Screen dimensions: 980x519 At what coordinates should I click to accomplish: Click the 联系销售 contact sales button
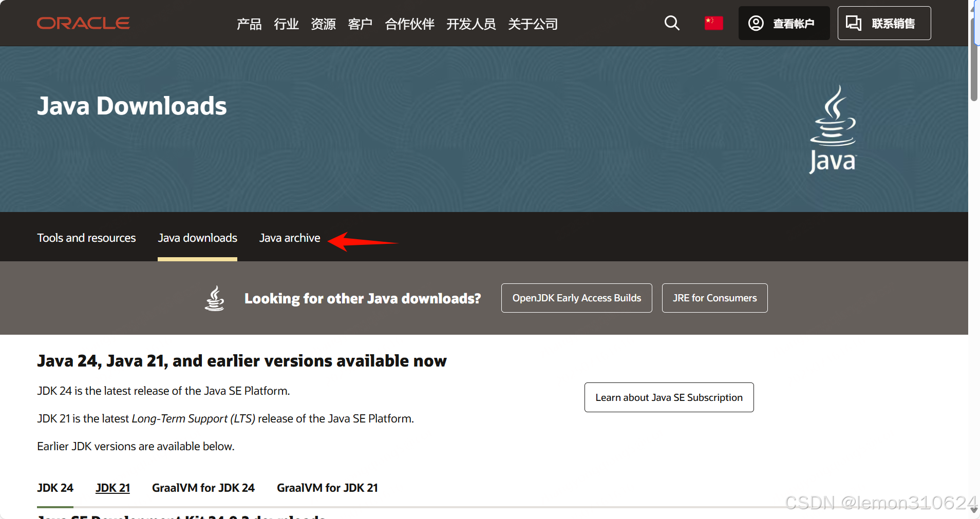click(884, 23)
